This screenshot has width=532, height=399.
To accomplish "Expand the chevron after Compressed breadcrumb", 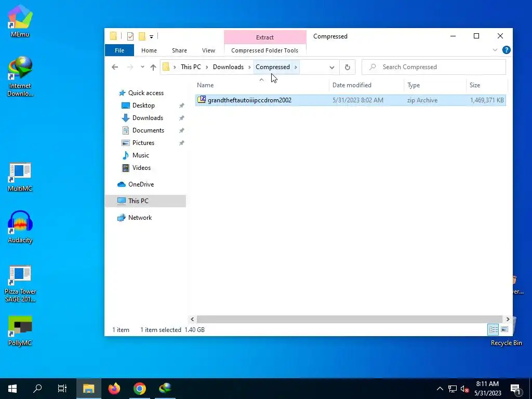I will [x=296, y=67].
